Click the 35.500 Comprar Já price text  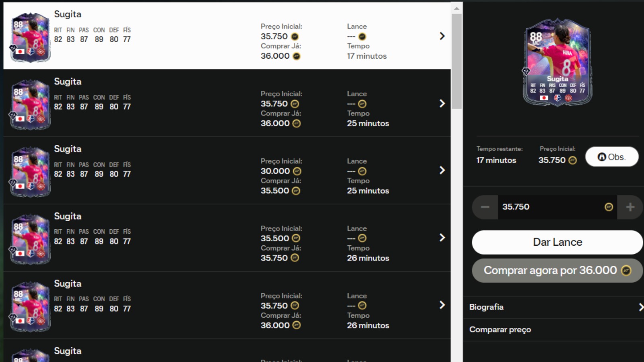point(275,191)
